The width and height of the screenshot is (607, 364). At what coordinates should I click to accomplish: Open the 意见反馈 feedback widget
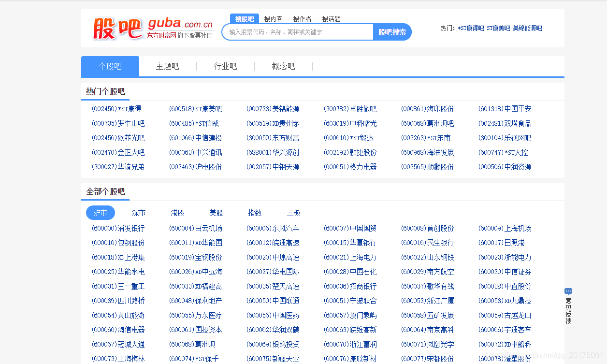568,306
